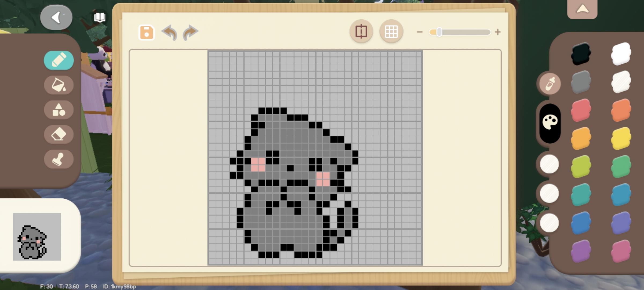This screenshot has height=290, width=644.
Task: Click the cat preview thumbnail
Action: pyautogui.click(x=37, y=237)
